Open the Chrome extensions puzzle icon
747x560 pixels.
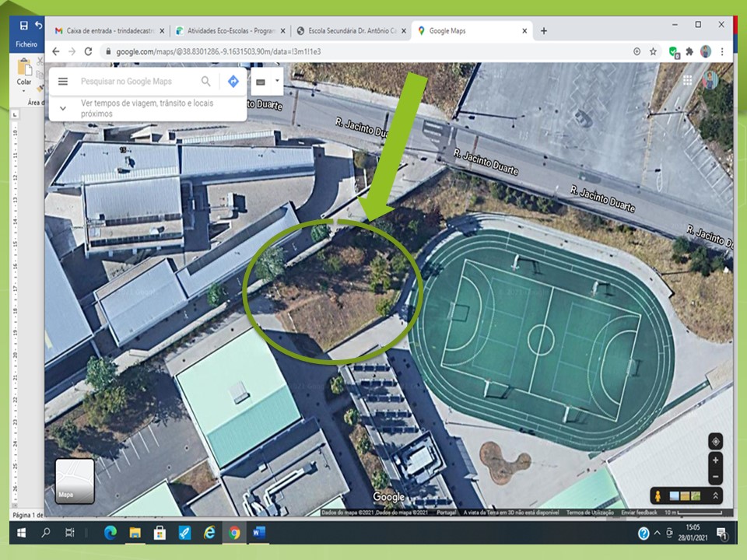click(x=689, y=51)
